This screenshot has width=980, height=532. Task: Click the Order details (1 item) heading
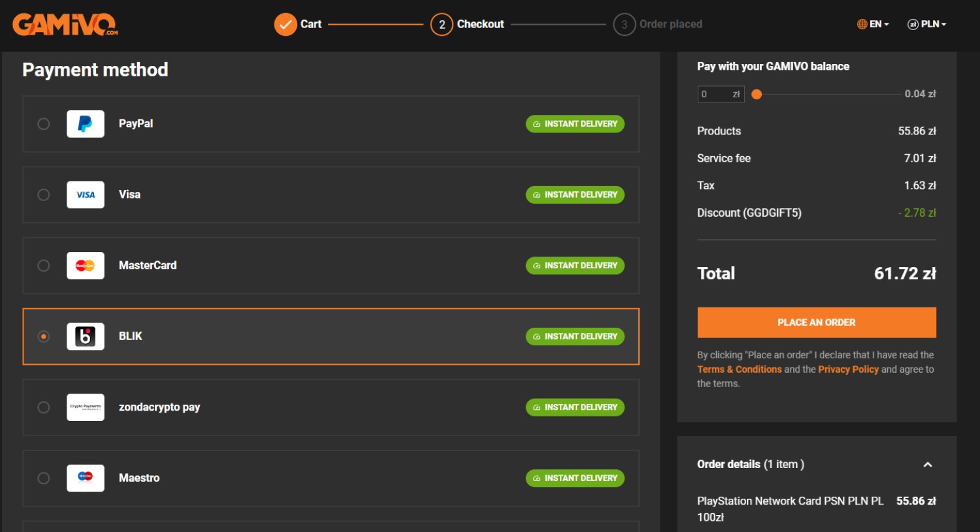pos(751,464)
